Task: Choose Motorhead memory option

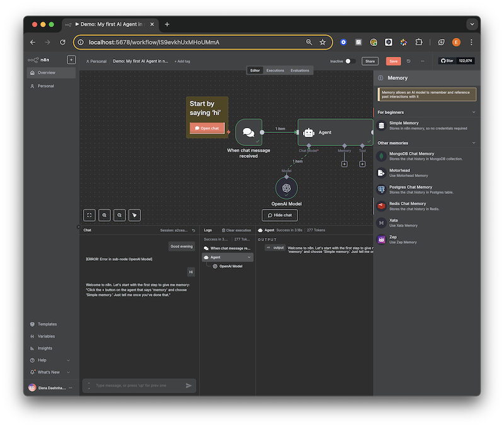Action: pos(427,173)
